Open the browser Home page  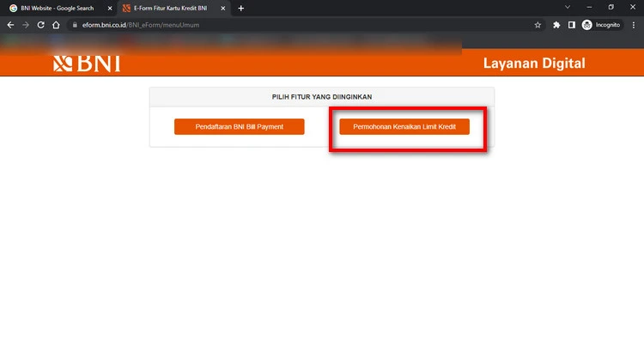[x=56, y=25]
